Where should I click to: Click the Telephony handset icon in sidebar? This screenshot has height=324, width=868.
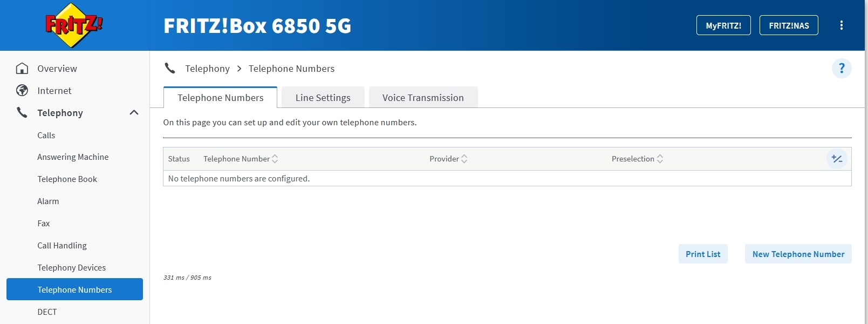pos(22,113)
